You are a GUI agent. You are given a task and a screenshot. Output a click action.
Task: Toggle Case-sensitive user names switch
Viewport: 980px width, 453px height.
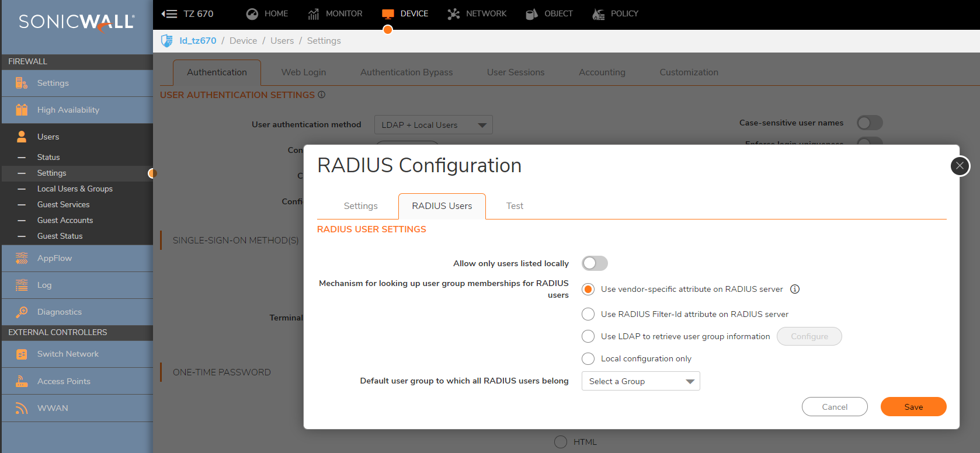(870, 123)
